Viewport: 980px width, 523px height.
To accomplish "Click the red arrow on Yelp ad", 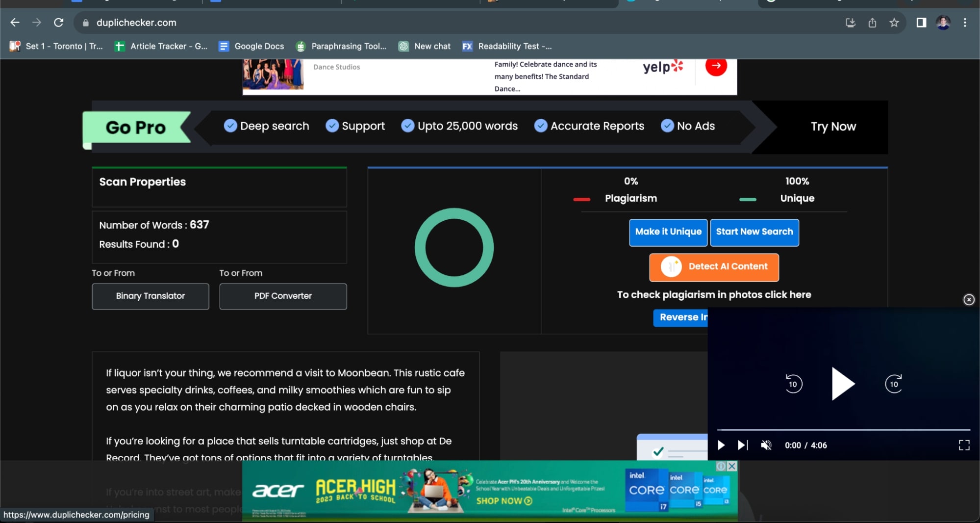I will click(716, 66).
